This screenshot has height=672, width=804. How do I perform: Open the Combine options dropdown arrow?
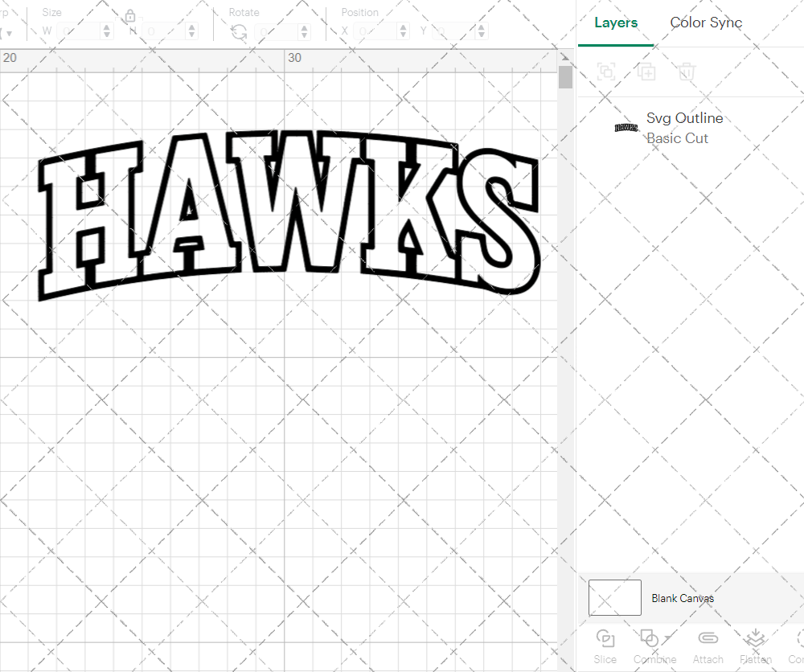pos(669,637)
